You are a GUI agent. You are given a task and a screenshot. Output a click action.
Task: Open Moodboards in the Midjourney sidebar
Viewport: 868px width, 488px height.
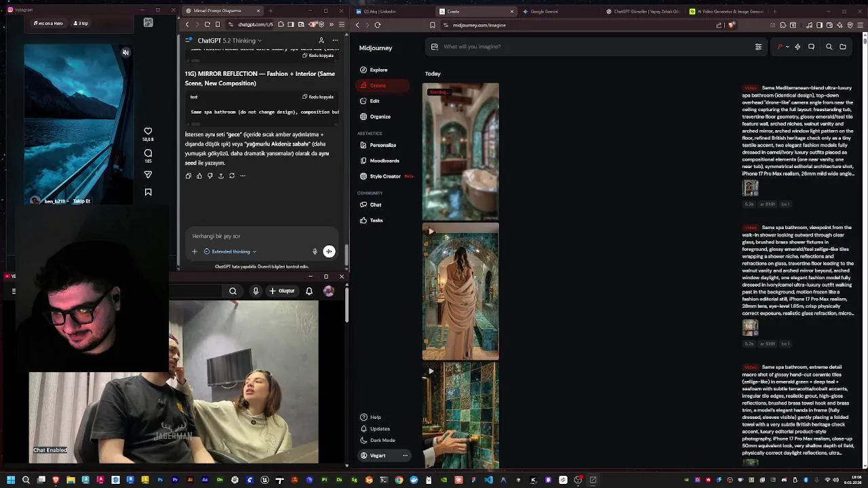tap(379, 161)
